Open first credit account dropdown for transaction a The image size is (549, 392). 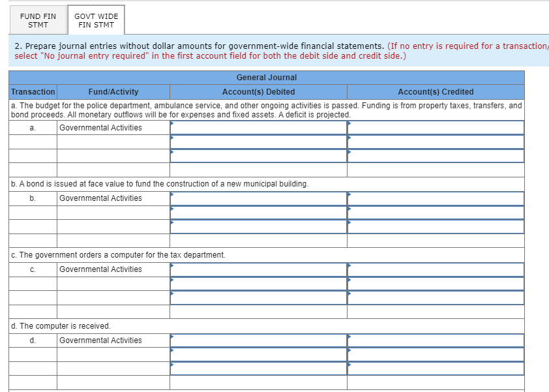(x=436, y=128)
